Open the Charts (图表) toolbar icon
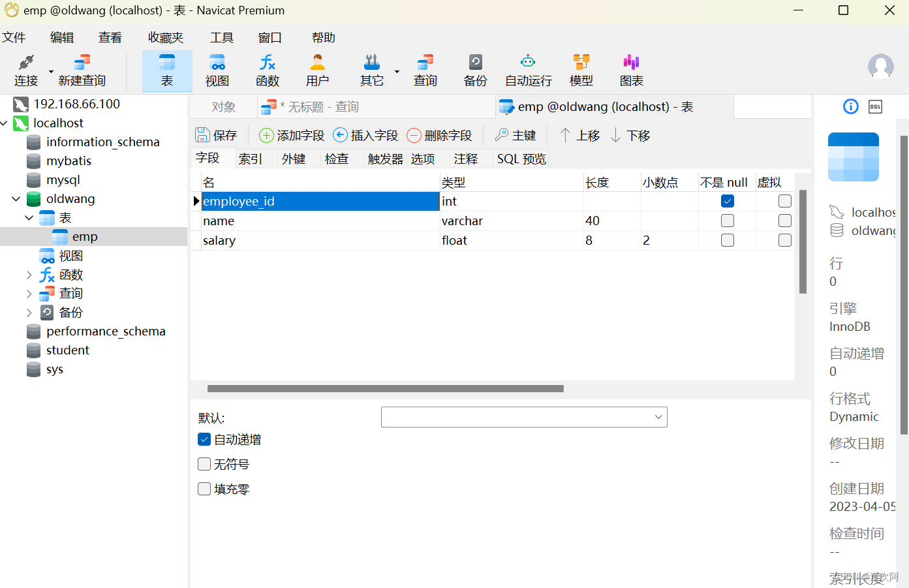 (632, 70)
